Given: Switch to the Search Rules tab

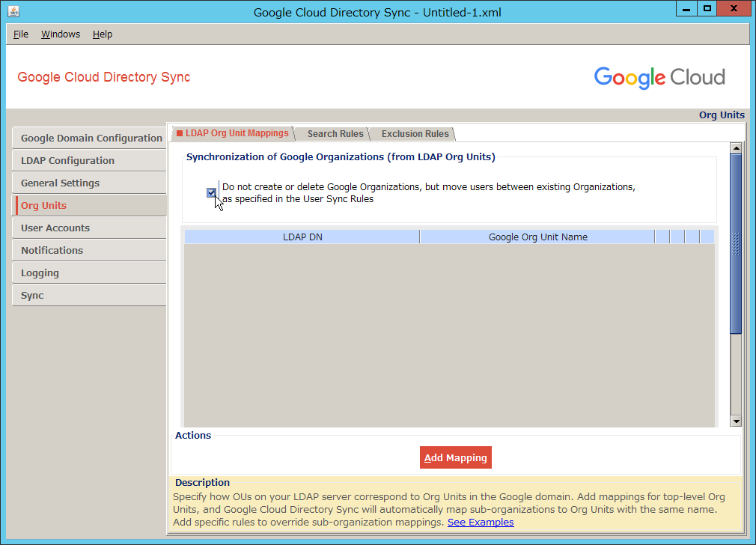Looking at the screenshot, I should [335, 133].
